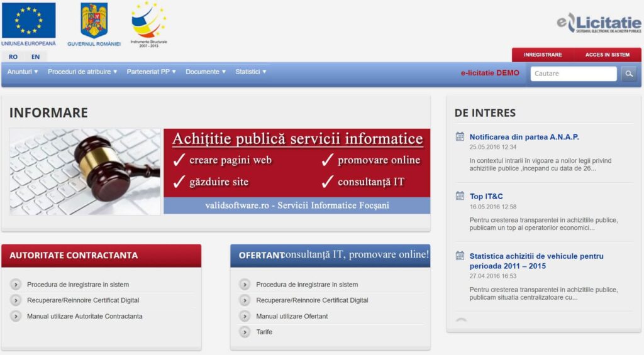Click the Guvernul Romaniei coat of arms
Screen dimensions: 644x355
(x=94, y=21)
